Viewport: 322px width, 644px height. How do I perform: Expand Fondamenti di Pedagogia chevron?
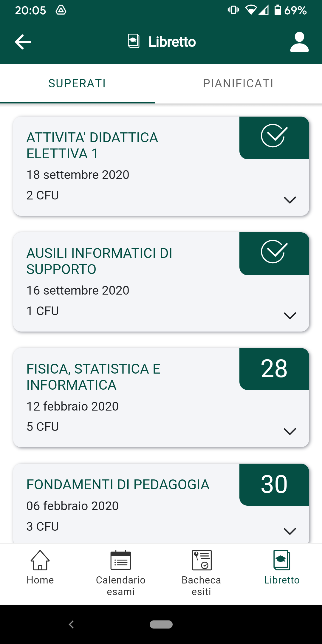pos(290,531)
